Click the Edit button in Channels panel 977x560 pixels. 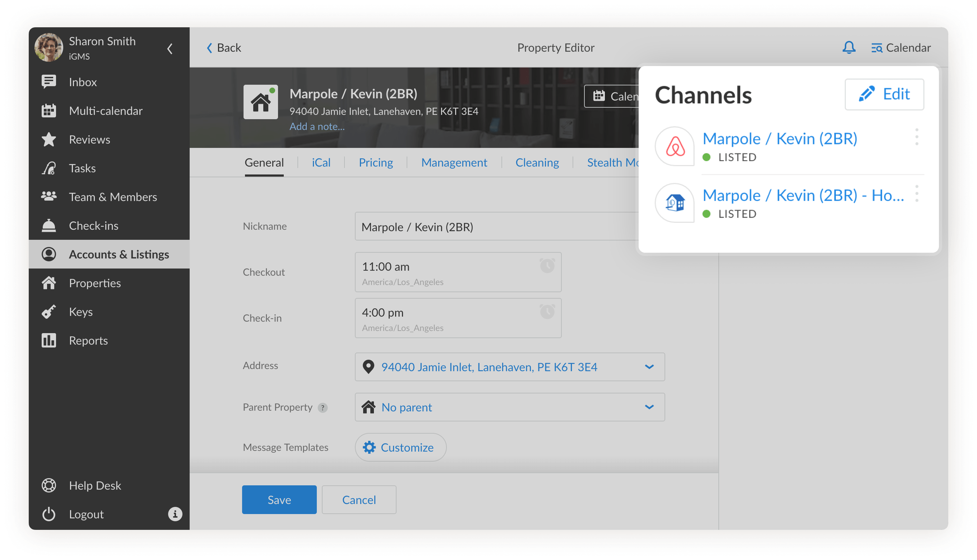(884, 95)
